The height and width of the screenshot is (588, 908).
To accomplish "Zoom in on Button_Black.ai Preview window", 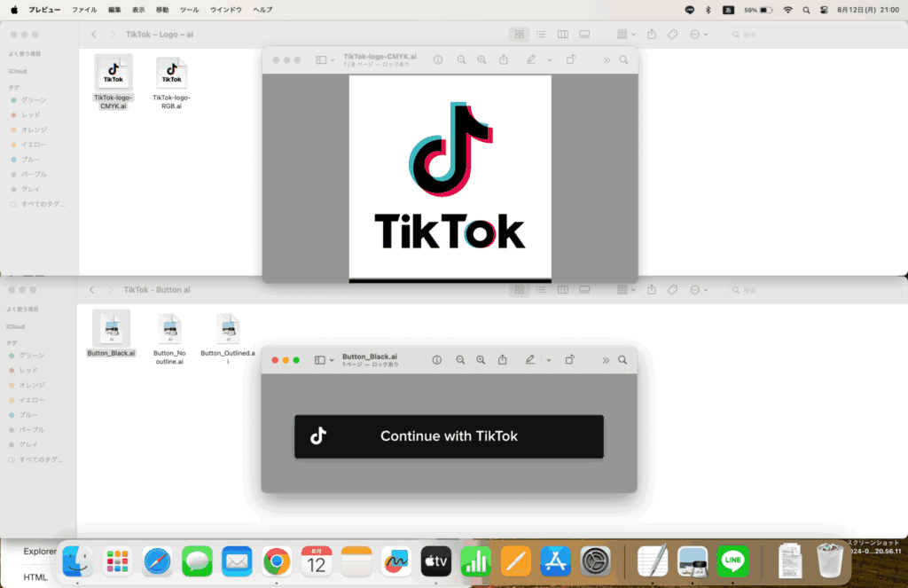I will tap(481, 360).
